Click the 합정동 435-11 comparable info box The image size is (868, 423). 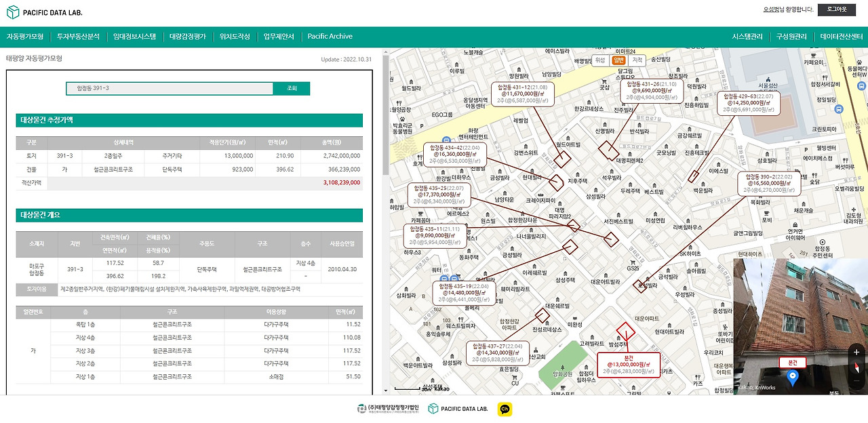435,235
